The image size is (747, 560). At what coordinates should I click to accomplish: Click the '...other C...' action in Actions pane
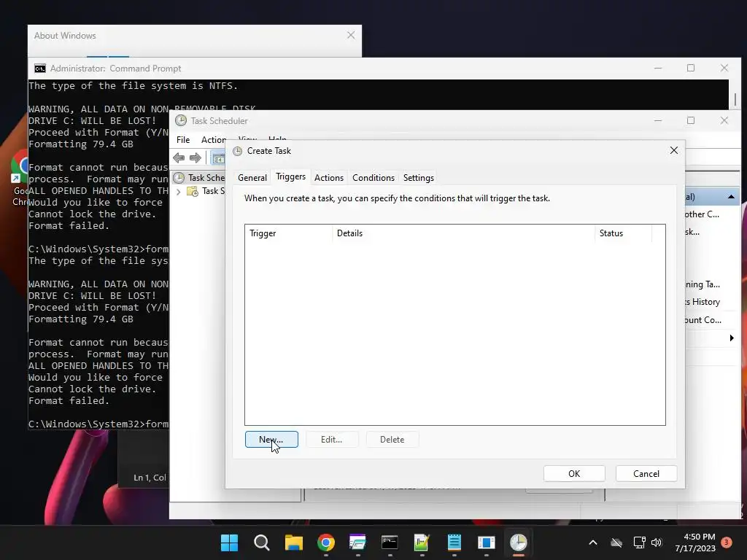click(703, 214)
